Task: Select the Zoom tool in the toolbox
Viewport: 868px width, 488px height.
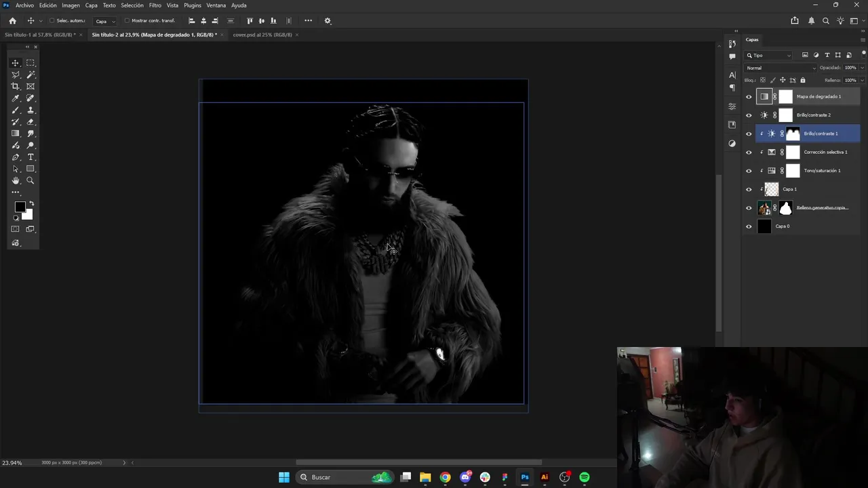Action: tap(31, 181)
